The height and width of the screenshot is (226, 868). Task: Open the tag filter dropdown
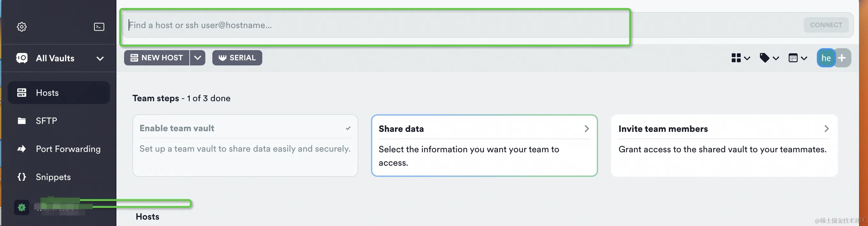pos(769,58)
